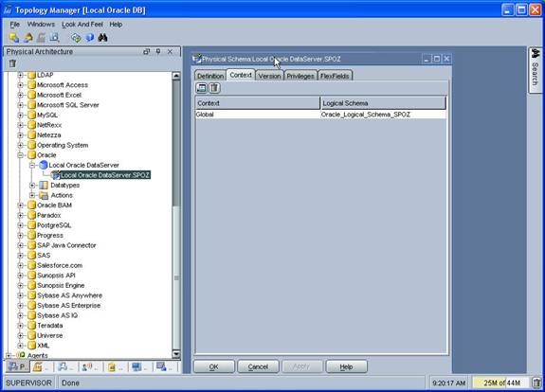Screen dimensions: 545x392
Task: Select the SAP Java Connector tree item
Action: click(66, 245)
